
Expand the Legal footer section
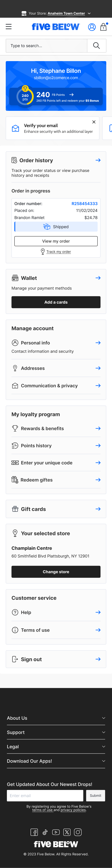pos(56,746)
